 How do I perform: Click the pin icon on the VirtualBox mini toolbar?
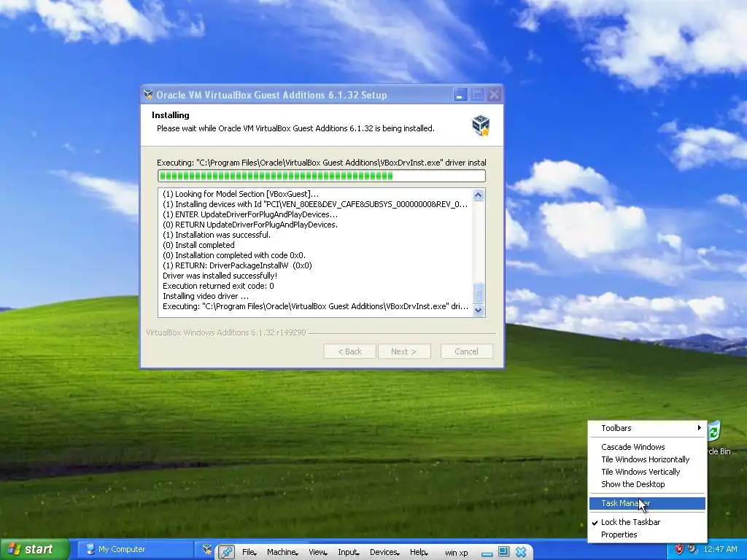click(x=226, y=551)
